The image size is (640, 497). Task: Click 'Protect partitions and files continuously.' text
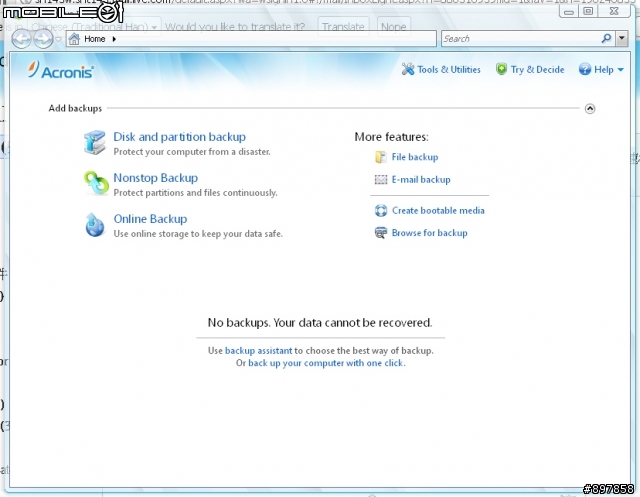click(x=195, y=193)
